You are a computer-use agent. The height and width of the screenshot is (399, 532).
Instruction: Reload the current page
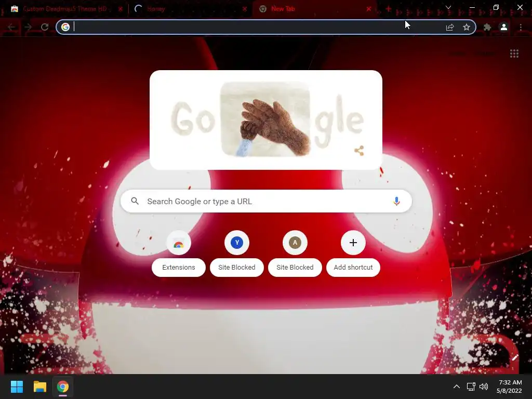[45, 27]
